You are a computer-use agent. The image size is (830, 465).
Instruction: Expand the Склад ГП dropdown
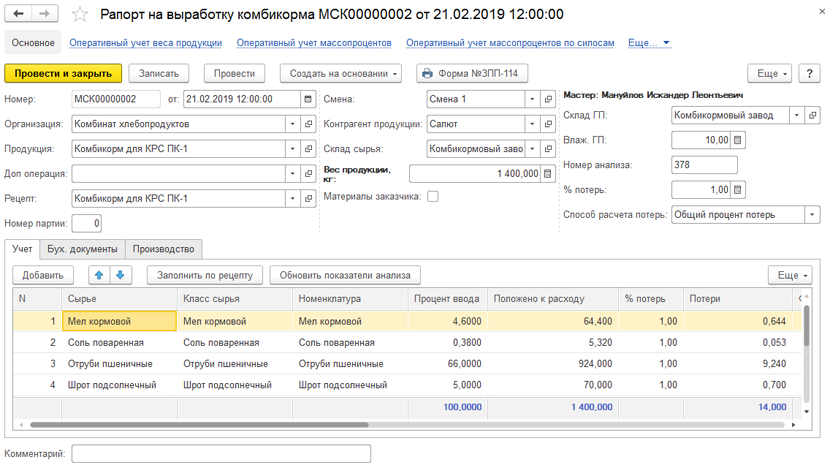[797, 115]
